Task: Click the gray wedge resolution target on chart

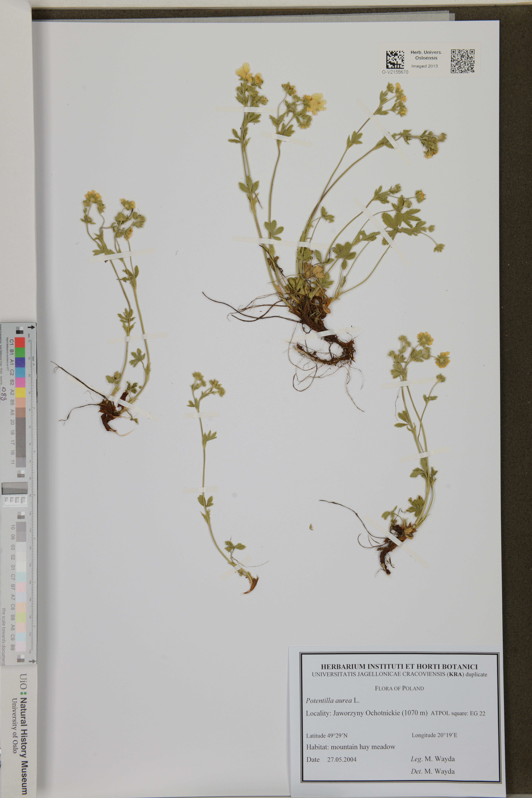Action: [x=15, y=488]
